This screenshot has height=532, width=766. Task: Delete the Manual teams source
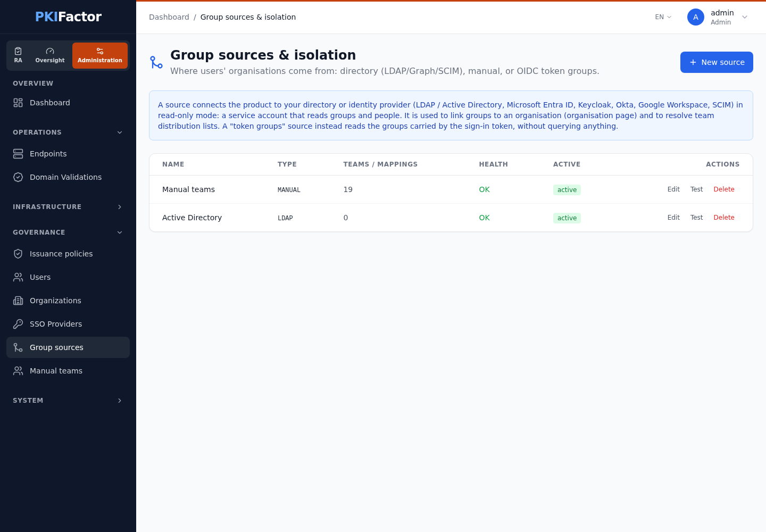[x=724, y=189]
